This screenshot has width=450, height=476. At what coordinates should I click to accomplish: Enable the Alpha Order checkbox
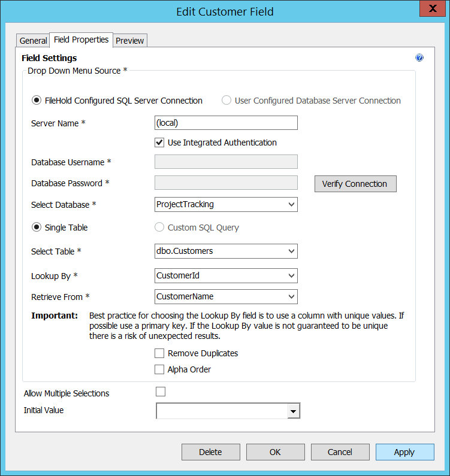click(159, 369)
